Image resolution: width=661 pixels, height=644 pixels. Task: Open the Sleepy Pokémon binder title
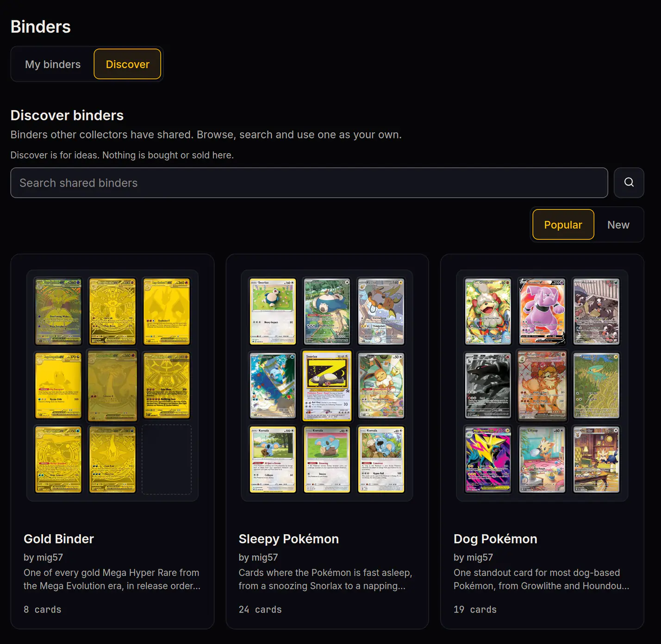pyautogui.click(x=289, y=539)
